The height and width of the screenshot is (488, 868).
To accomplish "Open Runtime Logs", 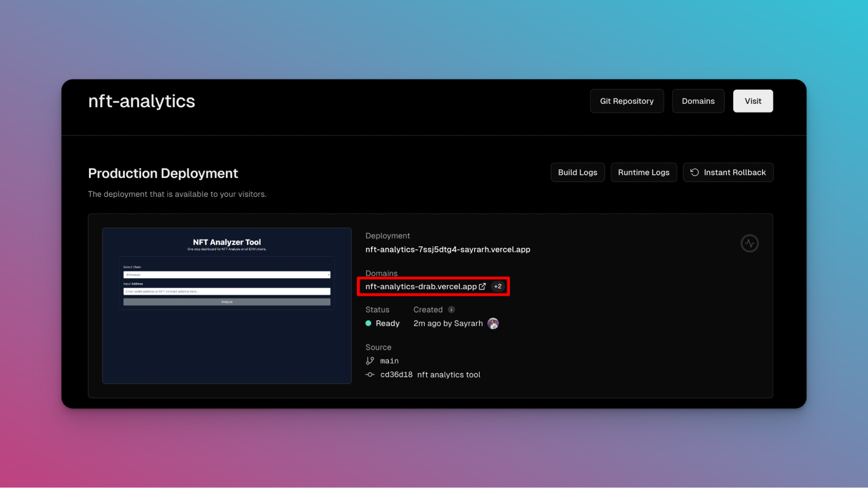I will [644, 173].
